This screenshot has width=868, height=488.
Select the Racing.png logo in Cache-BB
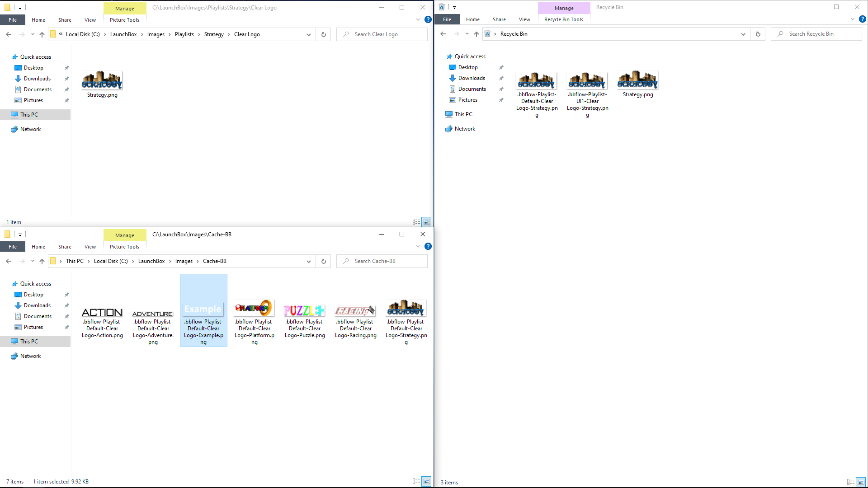(355, 322)
